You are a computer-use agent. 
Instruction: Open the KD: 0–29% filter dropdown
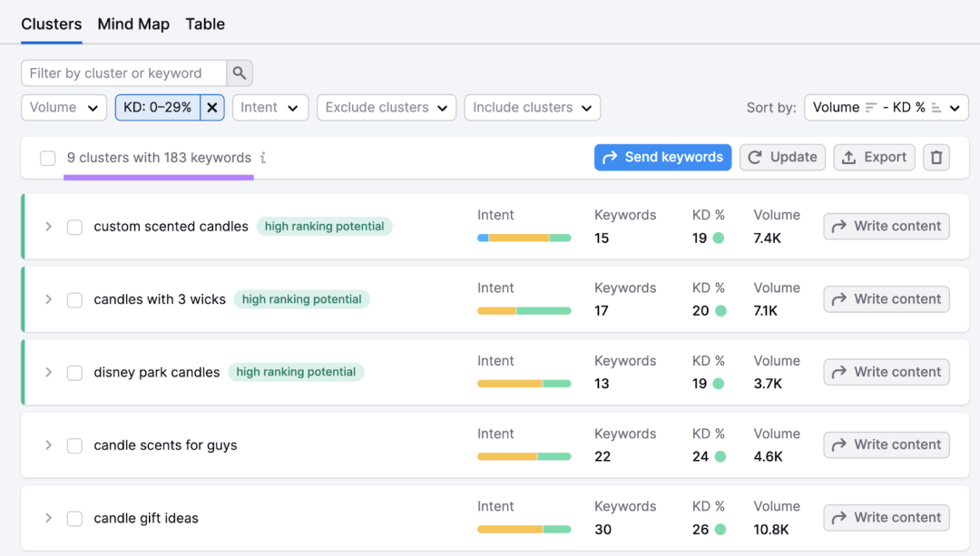158,107
